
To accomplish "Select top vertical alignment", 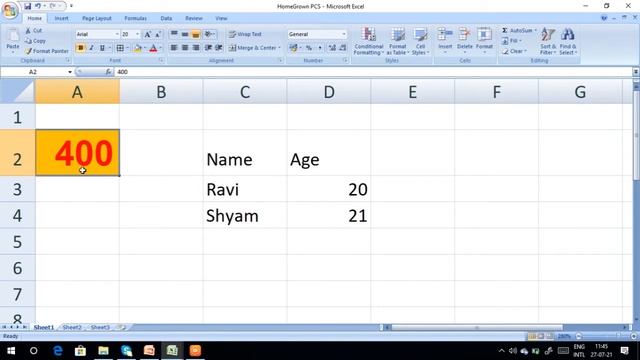I will tap(174, 34).
